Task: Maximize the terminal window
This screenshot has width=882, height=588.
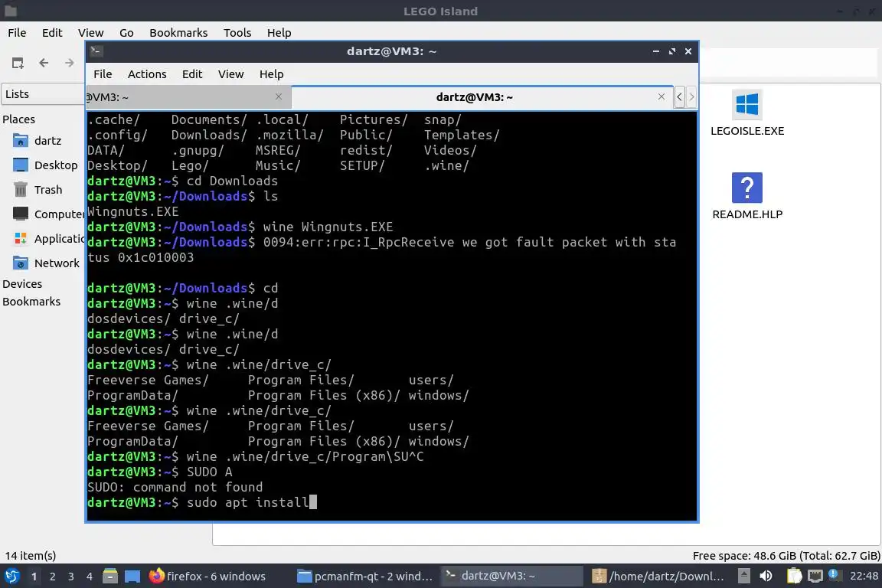Action: pos(672,51)
